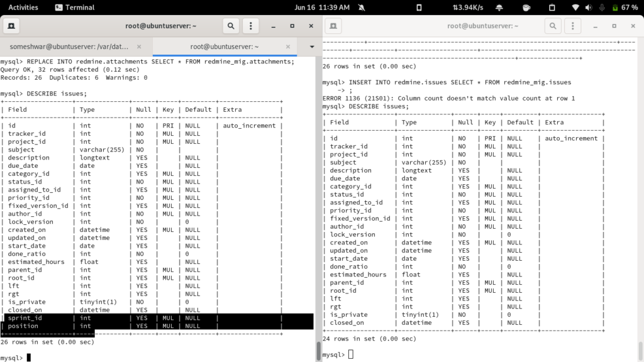Open the calendar from the date and time
This screenshot has width=644, height=362.
pyautogui.click(x=321, y=8)
